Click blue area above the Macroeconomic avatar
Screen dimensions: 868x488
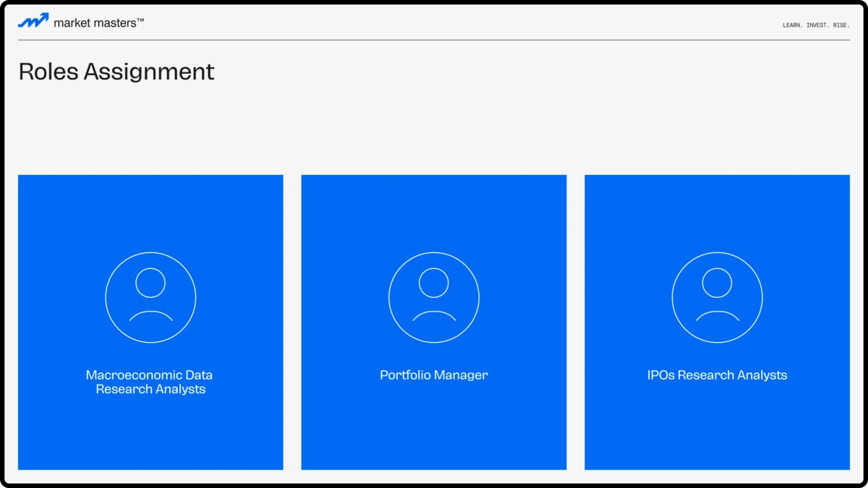(x=150, y=213)
